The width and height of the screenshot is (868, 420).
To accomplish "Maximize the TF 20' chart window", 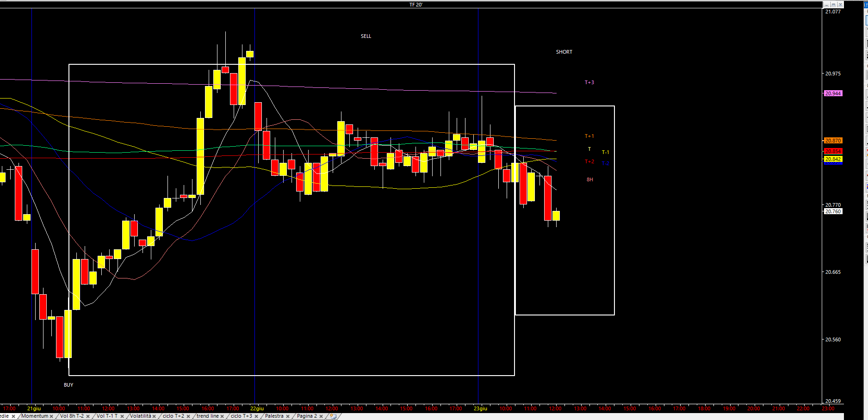I will [x=833, y=5].
